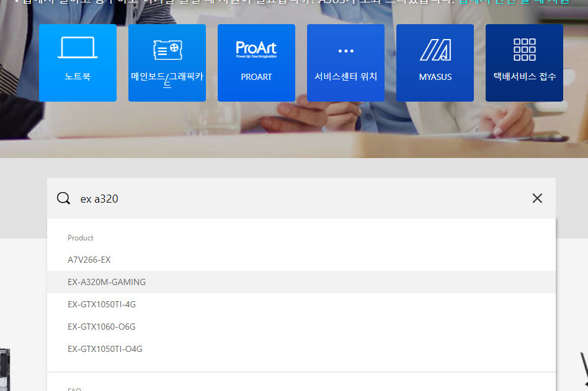Select suggestion EX-A320M-GAMING
588x391 pixels.
pos(301,282)
